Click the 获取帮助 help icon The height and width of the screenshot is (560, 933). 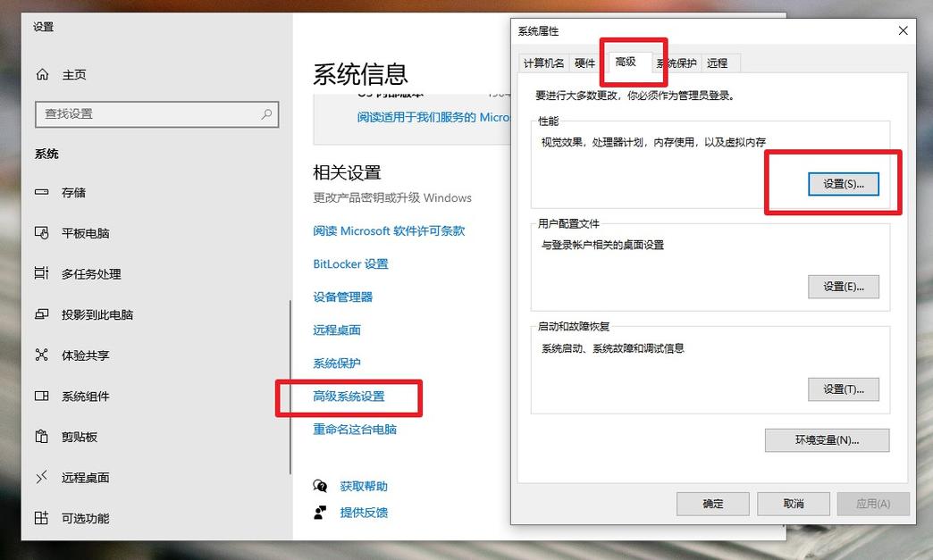coord(320,486)
